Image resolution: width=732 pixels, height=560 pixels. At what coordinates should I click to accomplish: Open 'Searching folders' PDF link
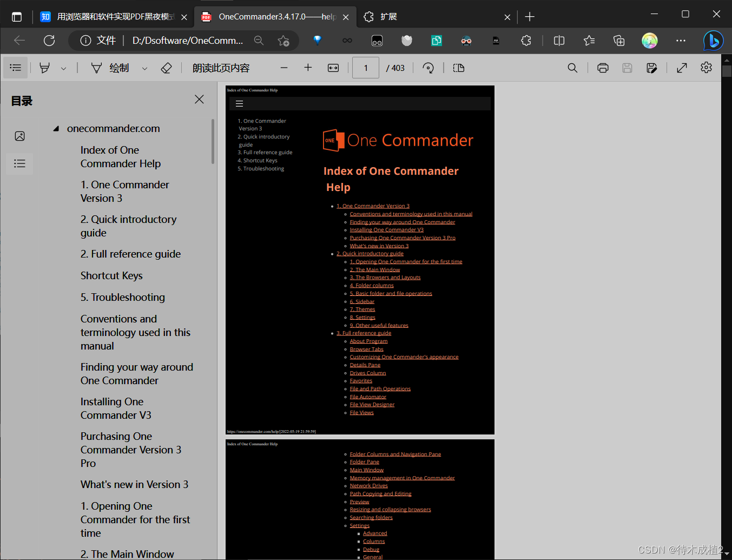(x=371, y=518)
